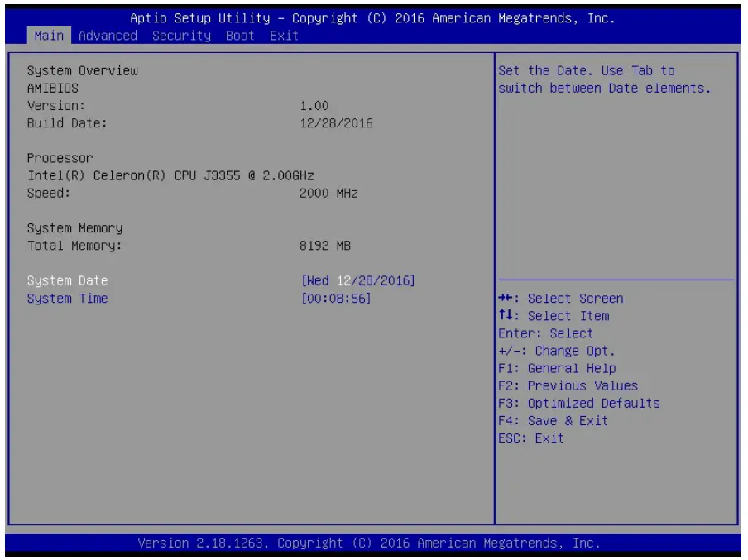Click the Select Item key hint

click(554, 316)
